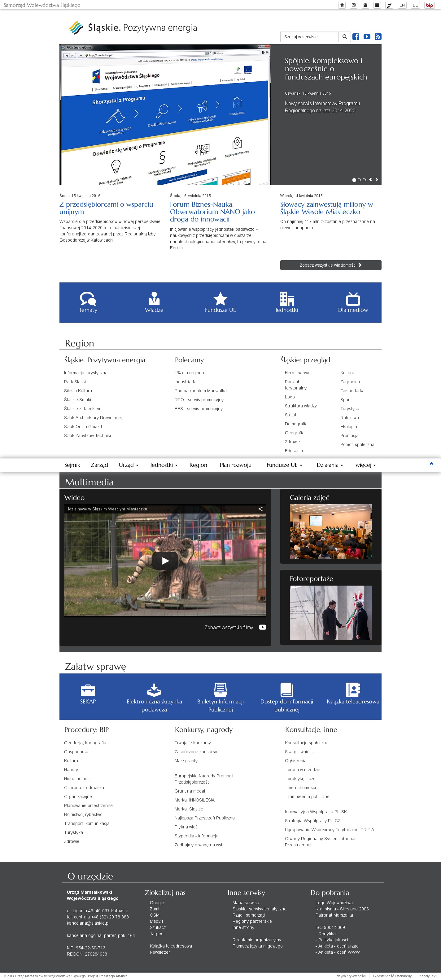The image size is (441, 980).
Task: Click 'Zobacz wszystkie wiadomości' button
Action: 330,265
